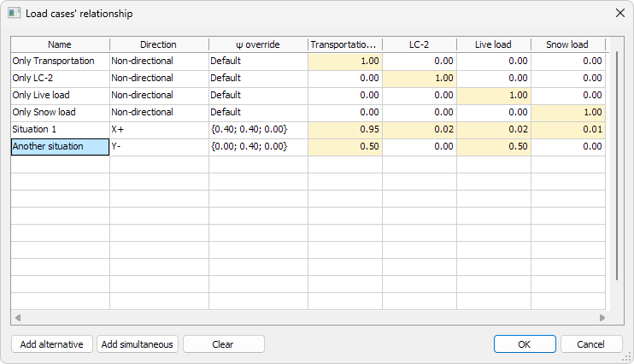Click Snow load value 1.00 in Only Snow load row
This screenshot has height=364, width=634.
click(x=567, y=112)
